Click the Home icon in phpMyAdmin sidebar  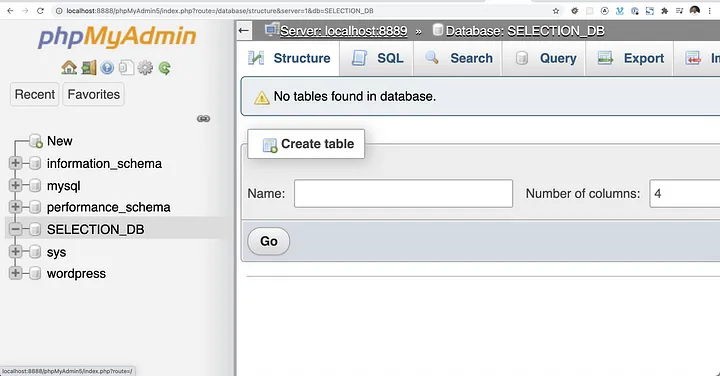[69, 68]
